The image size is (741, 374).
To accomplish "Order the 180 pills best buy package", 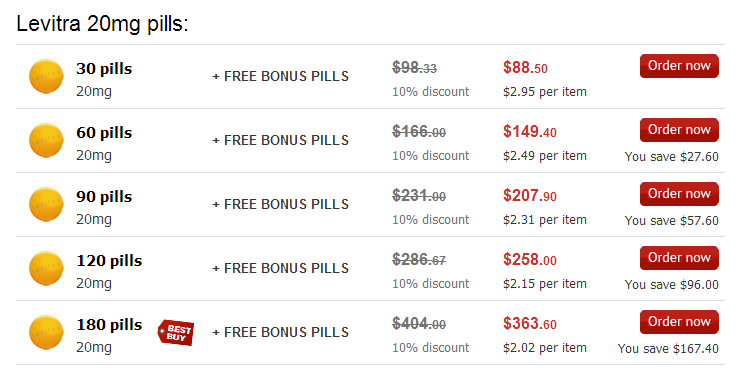I will click(679, 322).
